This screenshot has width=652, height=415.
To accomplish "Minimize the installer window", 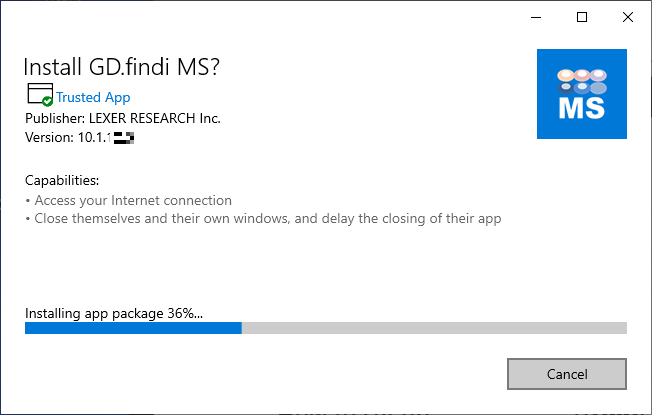I will (x=536, y=17).
